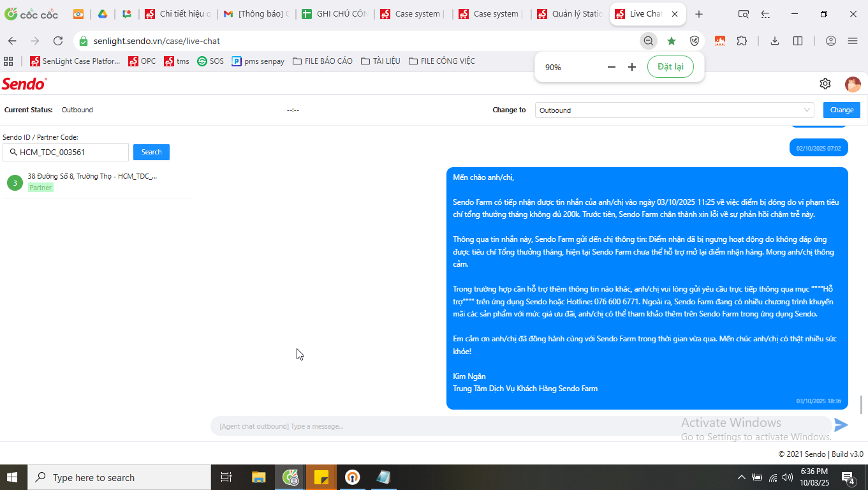868x490 pixels.
Task: Open the '38 Đường Số 8, Trường Thọ' conversation
Action: (98, 182)
